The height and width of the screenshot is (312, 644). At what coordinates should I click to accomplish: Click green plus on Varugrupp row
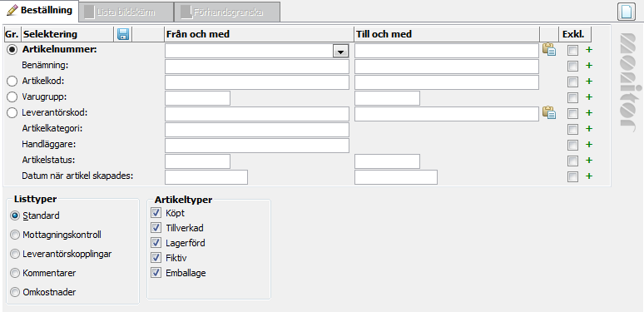click(589, 97)
